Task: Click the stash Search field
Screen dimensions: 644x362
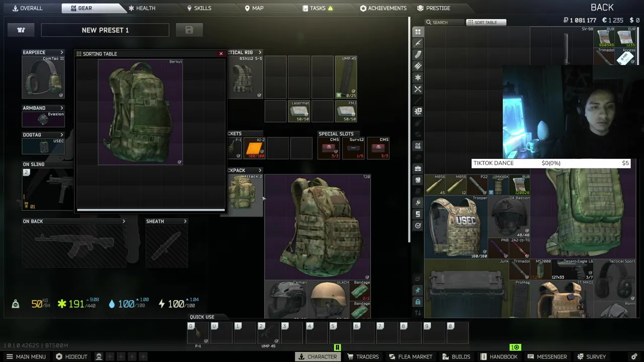Action: tap(444, 22)
